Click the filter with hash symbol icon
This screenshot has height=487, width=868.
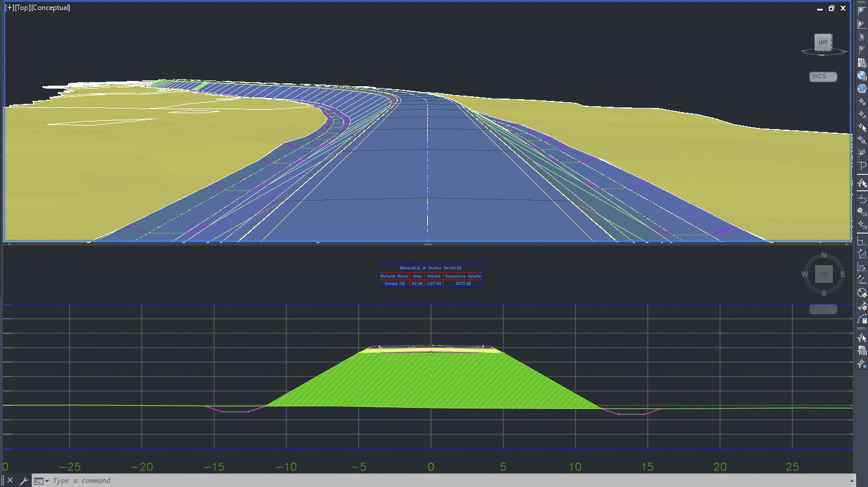pyautogui.click(x=862, y=364)
